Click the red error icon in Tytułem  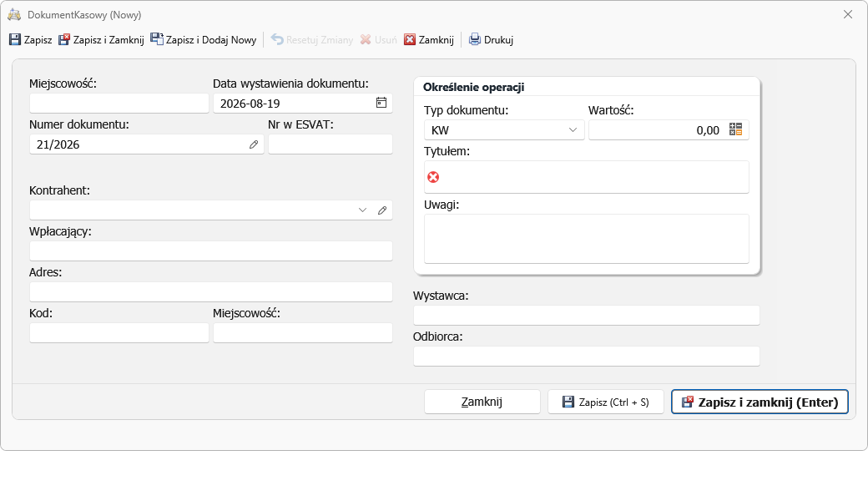(433, 177)
